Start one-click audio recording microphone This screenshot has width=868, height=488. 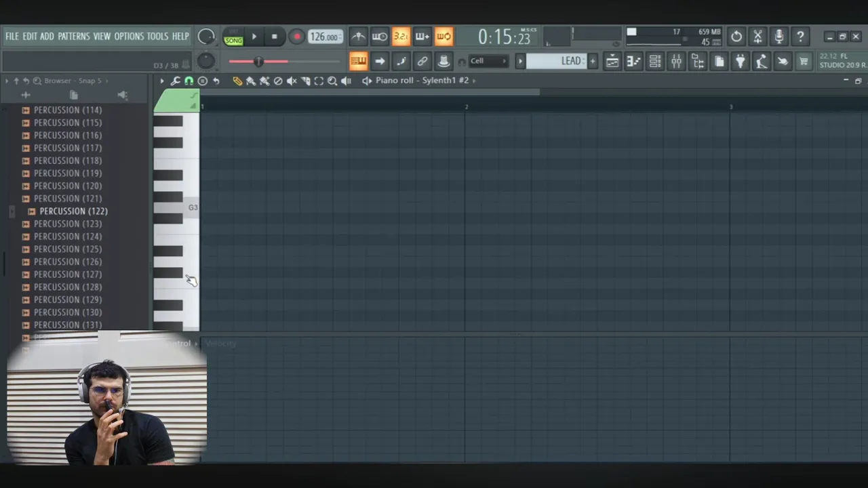(779, 36)
